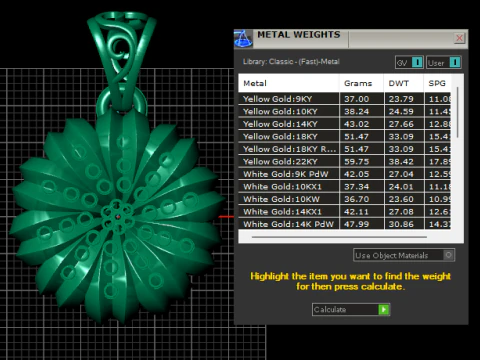Click the 30.86 DWT value

tap(401, 224)
